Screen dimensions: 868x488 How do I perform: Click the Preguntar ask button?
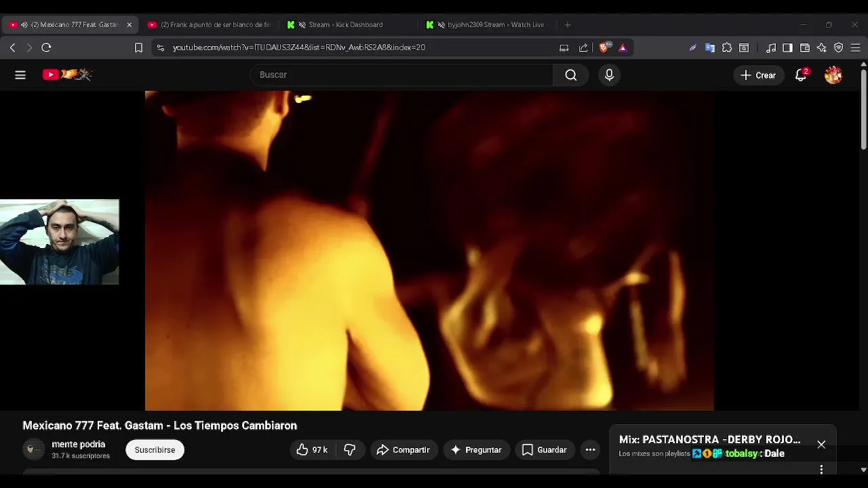click(x=476, y=450)
